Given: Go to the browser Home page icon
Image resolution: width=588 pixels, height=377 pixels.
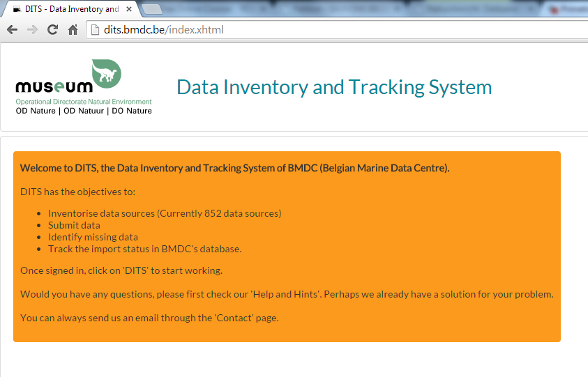Looking at the screenshot, I should pyautogui.click(x=73, y=30).
